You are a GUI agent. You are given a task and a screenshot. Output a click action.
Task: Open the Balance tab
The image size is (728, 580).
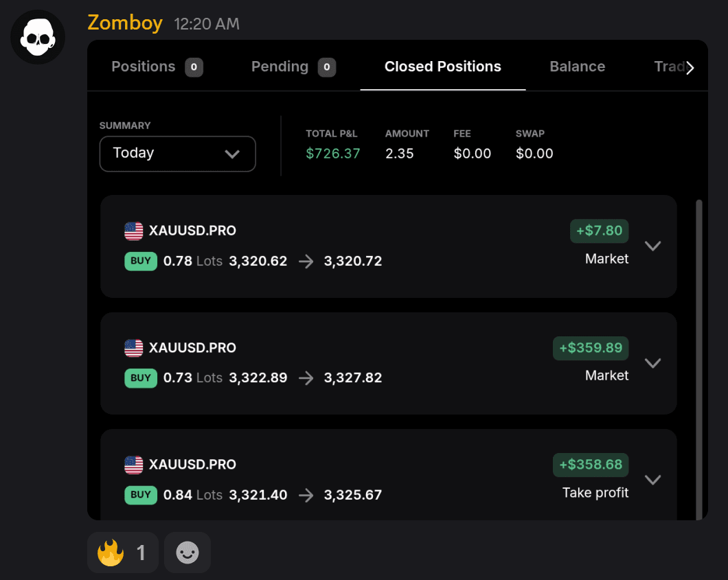577,66
